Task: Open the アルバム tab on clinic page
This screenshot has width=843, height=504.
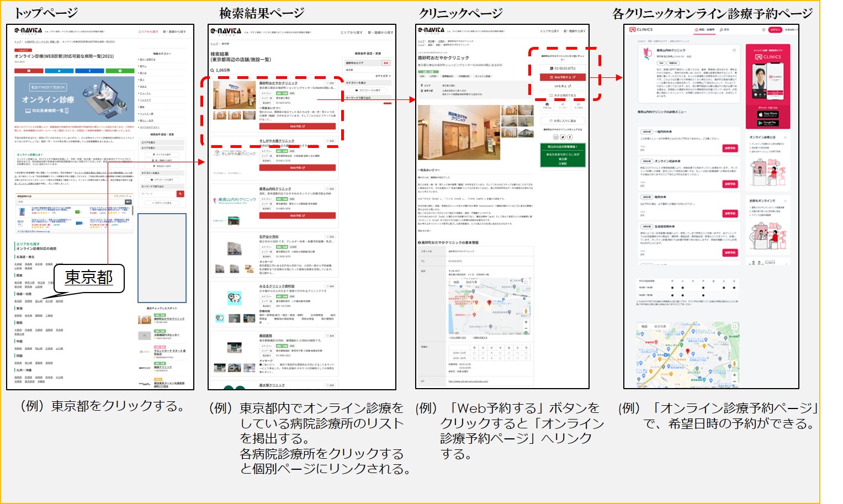Action: pos(547,105)
